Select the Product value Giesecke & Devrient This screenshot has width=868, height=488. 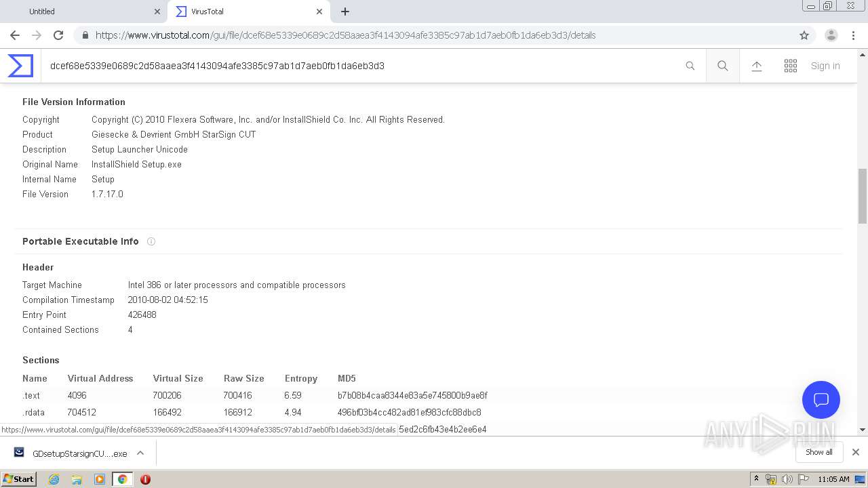pos(174,134)
